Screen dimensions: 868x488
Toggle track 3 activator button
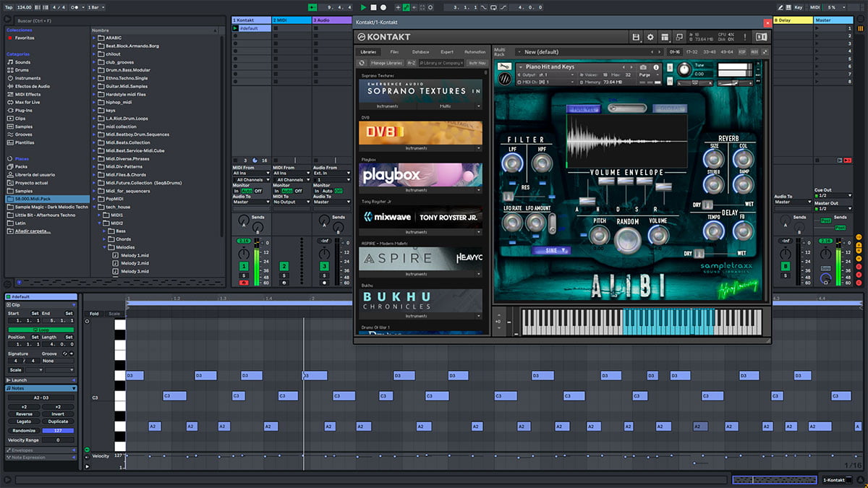(324, 267)
